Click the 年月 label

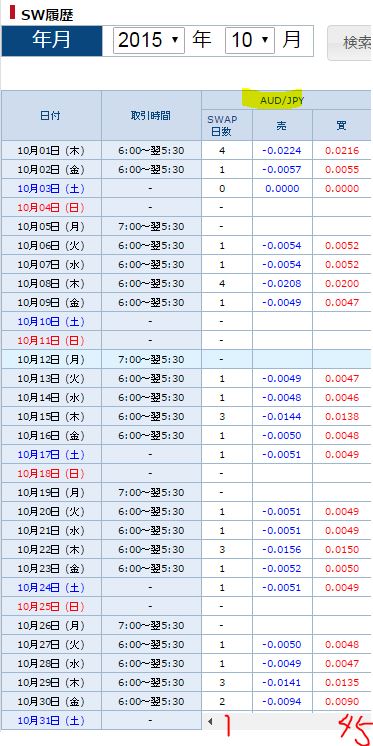click(x=51, y=40)
